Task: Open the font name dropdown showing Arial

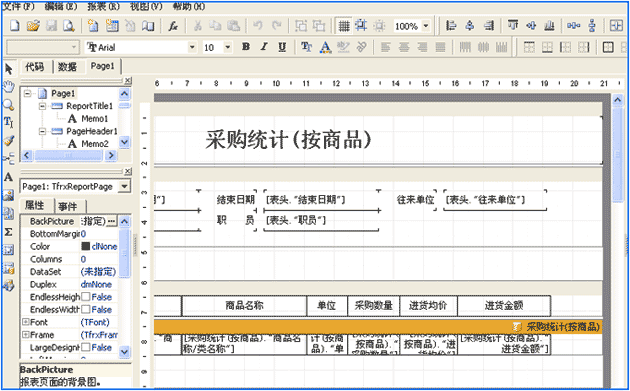Action: [192, 47]
